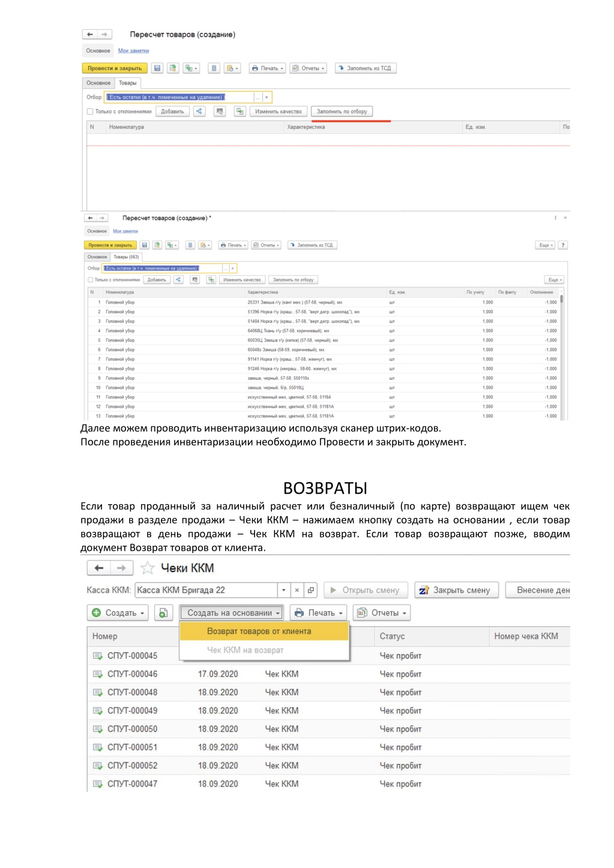The image size is (614, 868).
Task: Click Провести и закрыть in second form
Action: pos(110,245)
